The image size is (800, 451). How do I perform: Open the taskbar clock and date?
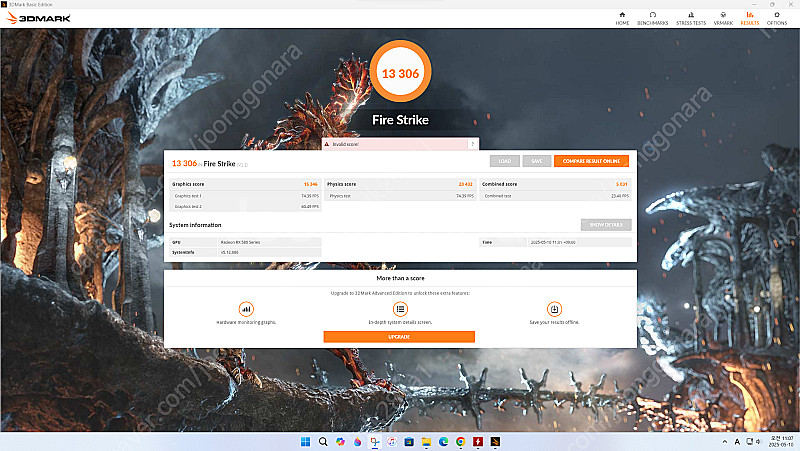coord(781,442)
